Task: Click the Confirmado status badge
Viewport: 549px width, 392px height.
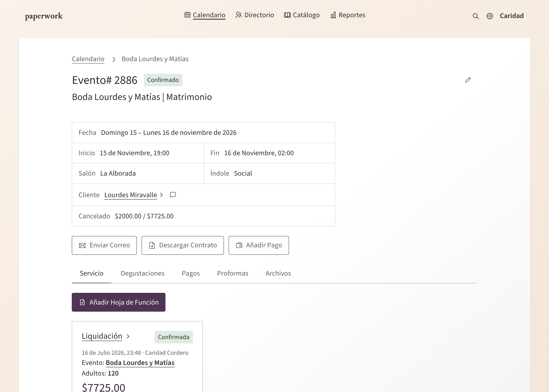Action: pyautogui.click(x=163, y=80)
